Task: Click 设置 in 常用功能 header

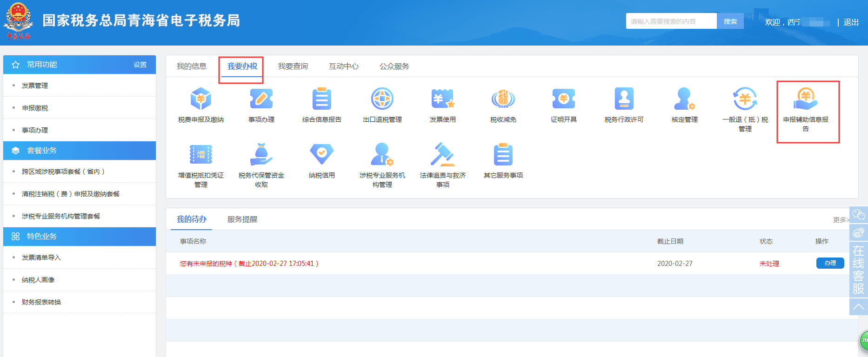Action: pyautogui.click(x=140, y=65)
